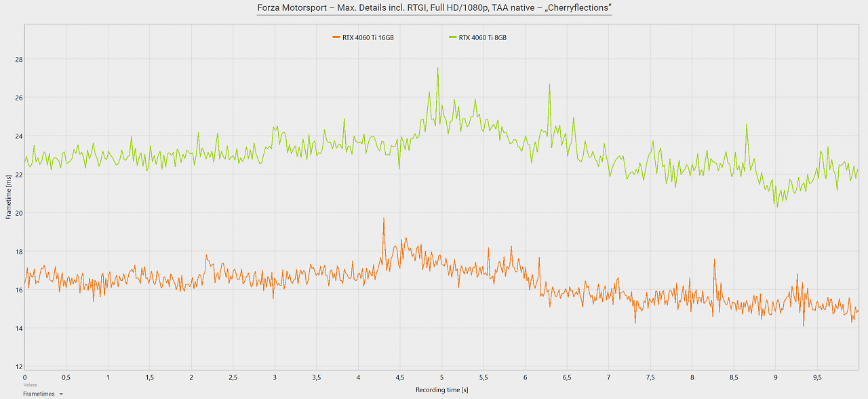The width and height of the screenshot is (868, 399).
Task: Click time-axis tick value 5,5
Action: (484, 377)
